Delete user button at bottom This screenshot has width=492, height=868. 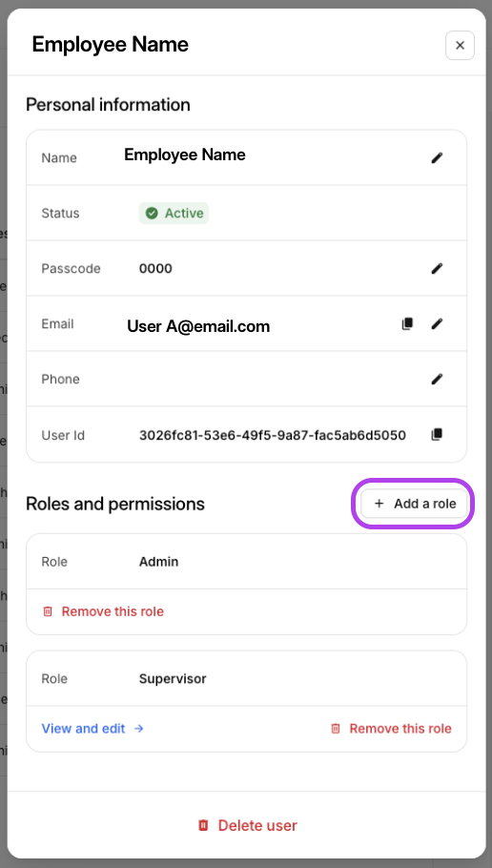tap(247, 825)
